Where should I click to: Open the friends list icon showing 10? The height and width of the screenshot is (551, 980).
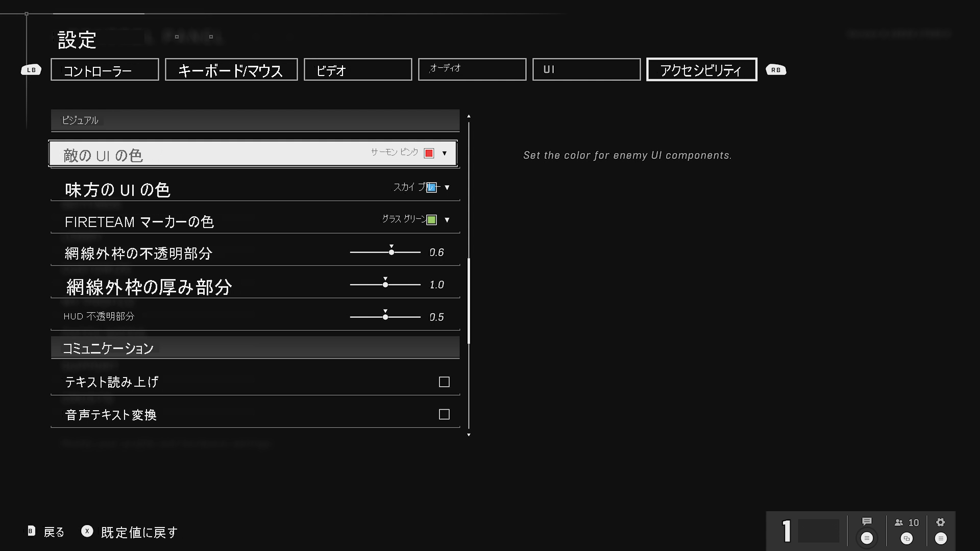(x=906, y=522)
